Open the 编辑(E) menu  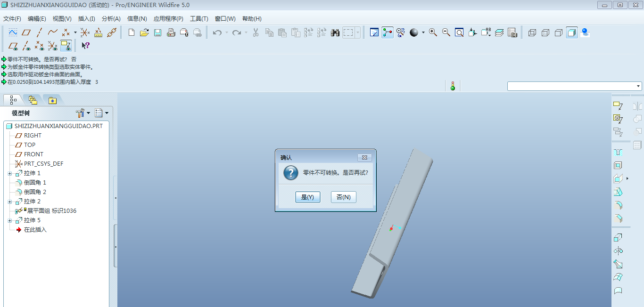37,19
